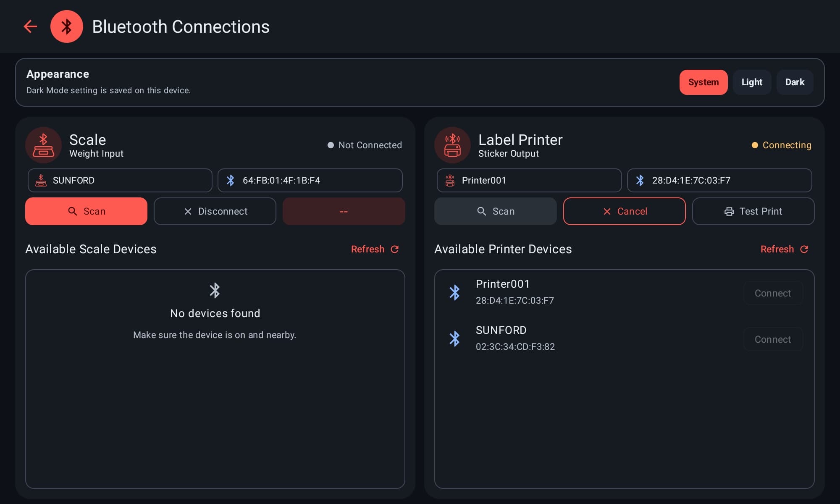Click the gray Not Connected status dot
The height and width of the screenshot is (504, 840).
click(x=331, y=145)
